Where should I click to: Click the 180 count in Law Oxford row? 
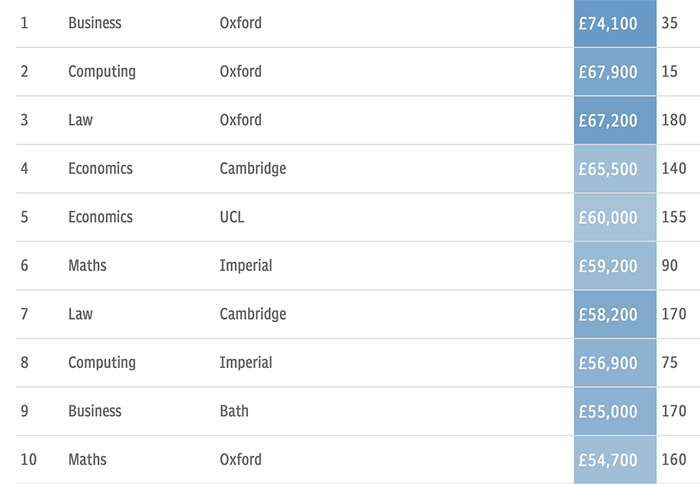[x=674, y=120]
